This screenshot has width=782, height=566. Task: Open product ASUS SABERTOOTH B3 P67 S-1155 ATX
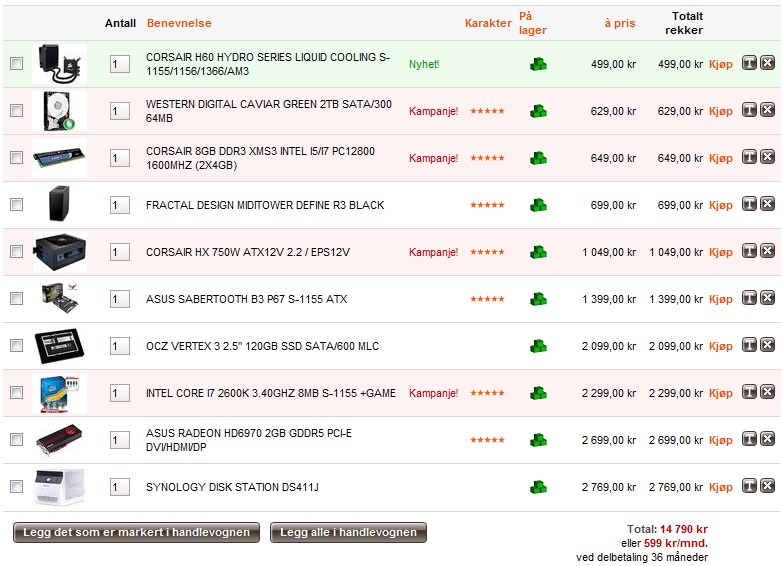tap(246, 299)
